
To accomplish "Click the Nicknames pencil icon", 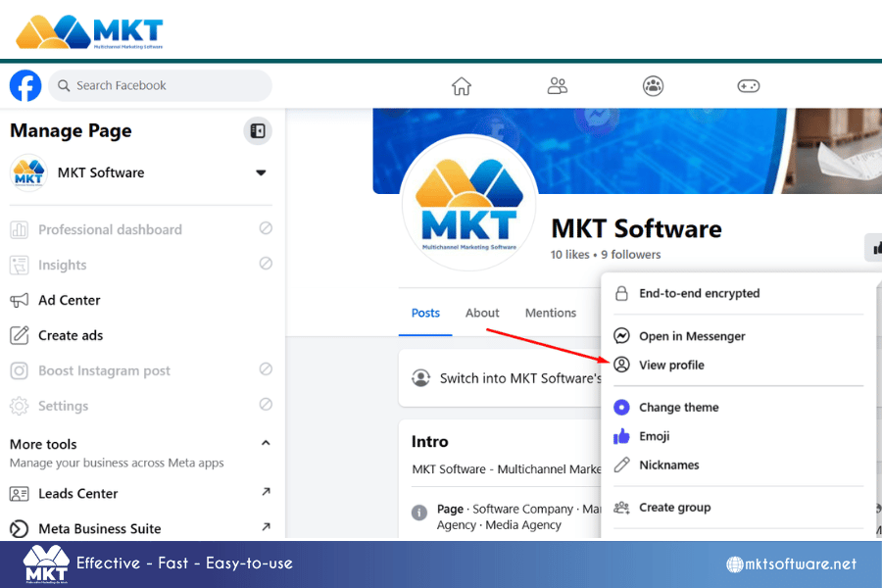I will (621, 465).
